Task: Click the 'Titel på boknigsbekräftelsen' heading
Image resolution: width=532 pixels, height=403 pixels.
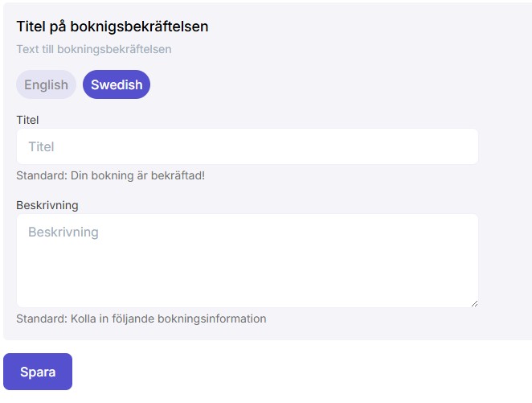Action: coord(113,27)
